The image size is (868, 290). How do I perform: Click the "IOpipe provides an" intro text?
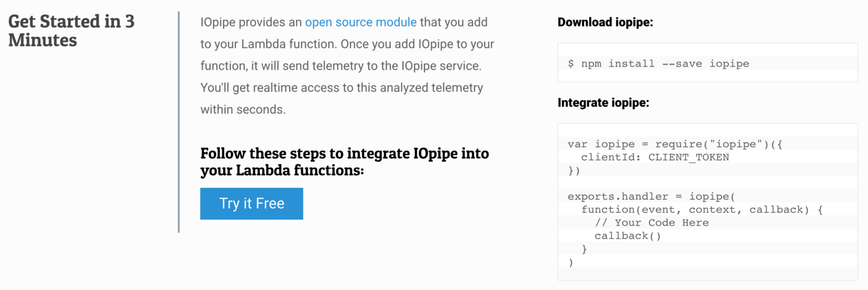pyautogui.click(x=251, y=22)
